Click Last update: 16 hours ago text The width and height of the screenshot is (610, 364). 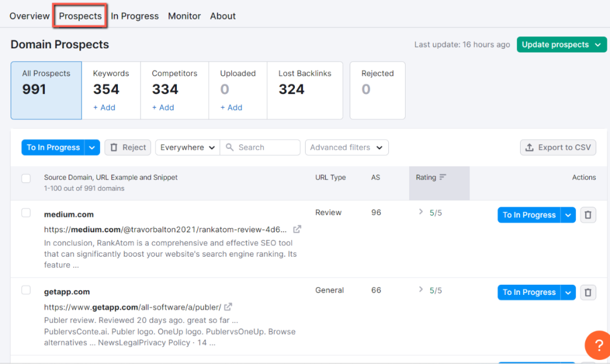462,45
